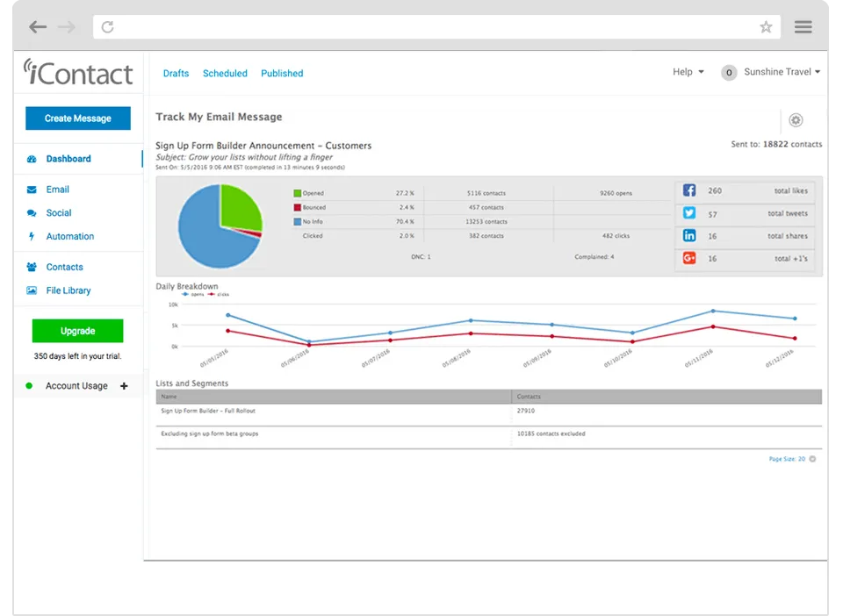Open the Help dropdown menu
The height and width of the screenshot is (616, 843).
tap(688, 72)
